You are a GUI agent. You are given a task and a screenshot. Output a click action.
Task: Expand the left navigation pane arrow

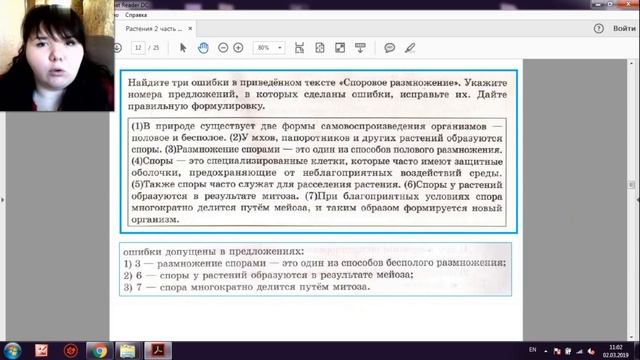(x=2, y=200)
